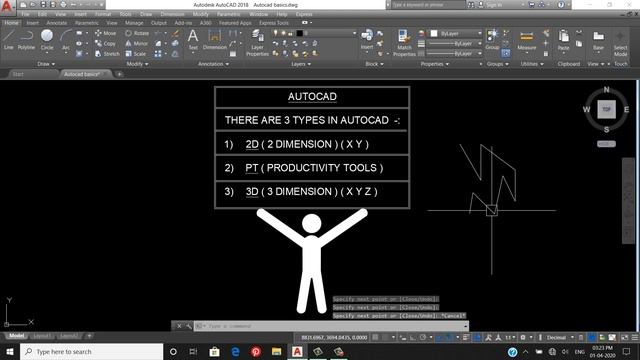Select the Line drawing tool
This screenshot has width=640, height=360.
point(9,40)
